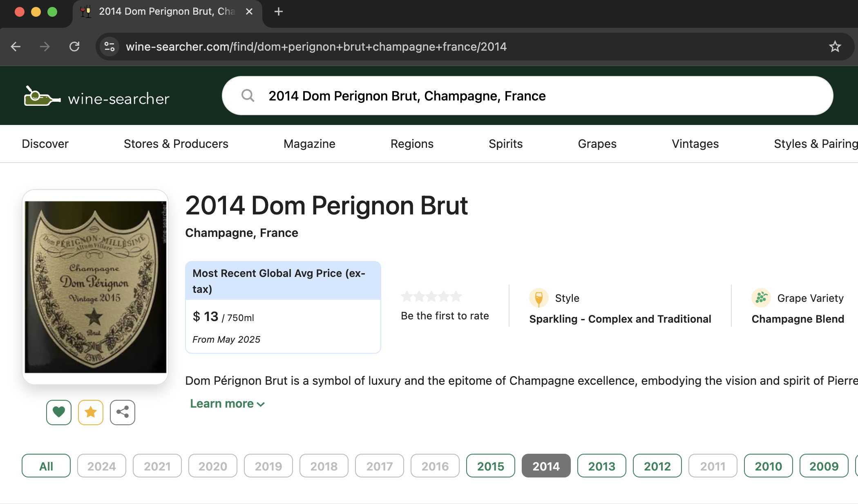The image size is (858, 504).
Task: Click the Champagne Blend grape variety link
Action: [x=798, y=319]
